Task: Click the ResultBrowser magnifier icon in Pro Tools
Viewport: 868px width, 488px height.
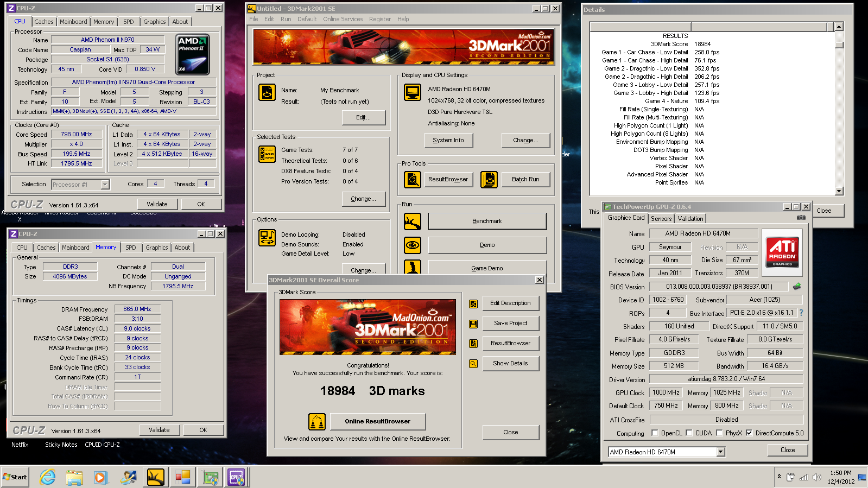Action: click(413, 179)
